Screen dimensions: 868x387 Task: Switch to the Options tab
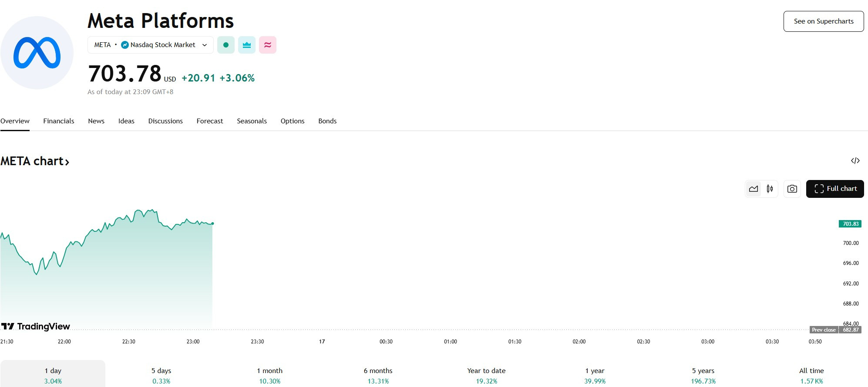pos(293,121)
